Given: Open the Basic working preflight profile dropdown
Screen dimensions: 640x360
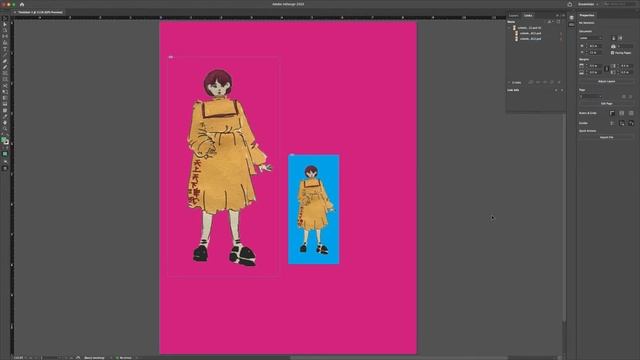Looking at the screenshot, I should (110, 358).
